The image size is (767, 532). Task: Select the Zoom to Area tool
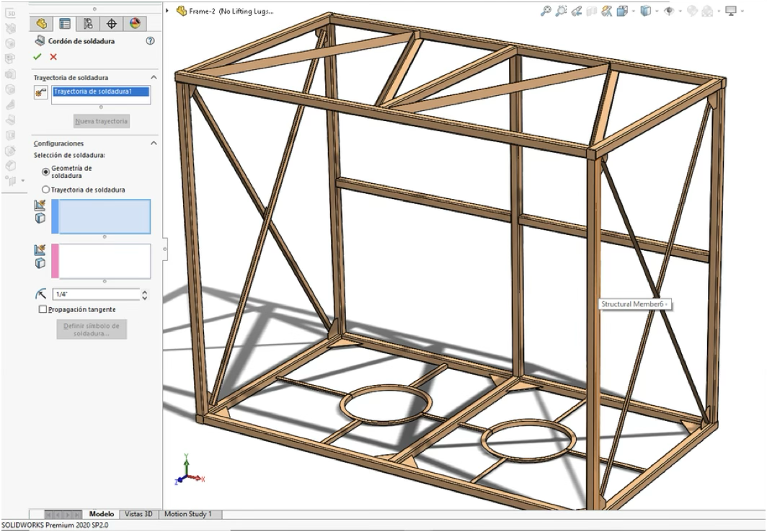(561, 11)
